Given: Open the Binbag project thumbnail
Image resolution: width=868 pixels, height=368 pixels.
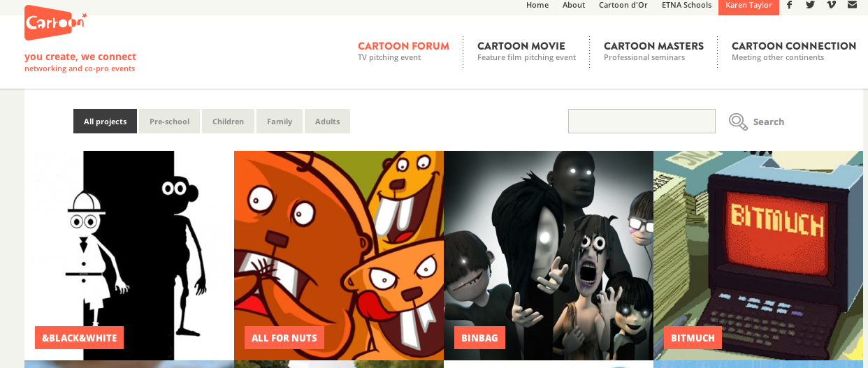Looking at the screenshot, I should click(549, 256).
